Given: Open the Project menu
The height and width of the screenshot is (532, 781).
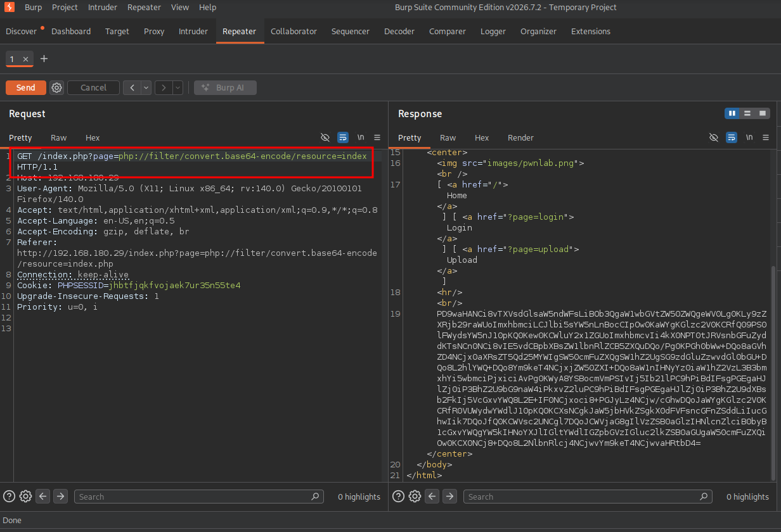Looking at the screenshot, I should pos(65,8).
